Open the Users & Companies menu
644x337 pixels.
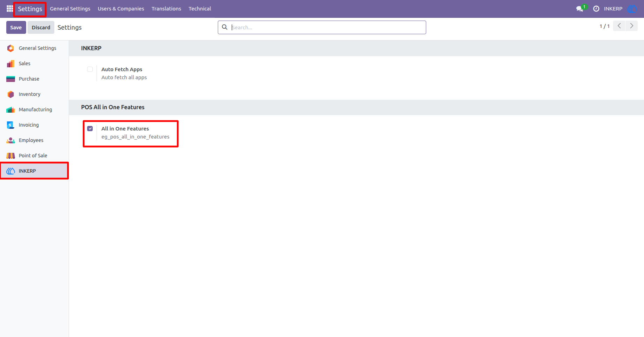pyautogui.click(x=121, y=9)
